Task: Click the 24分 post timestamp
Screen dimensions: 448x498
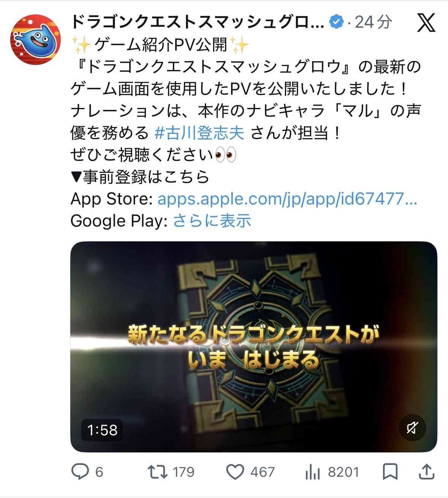Action: tap(373, 22)
